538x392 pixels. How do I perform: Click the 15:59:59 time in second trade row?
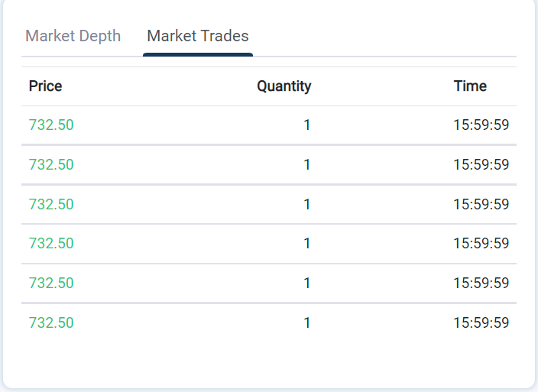coord(481,165)
